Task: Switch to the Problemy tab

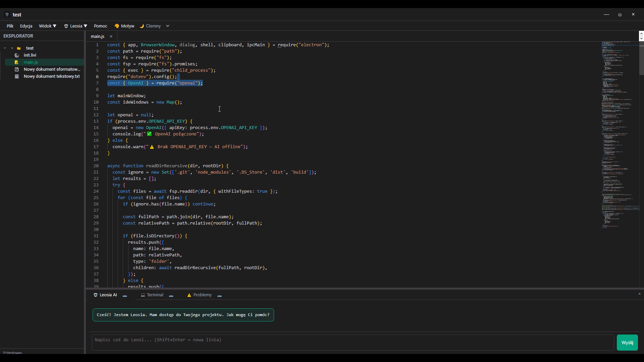Action: [203, 295]
